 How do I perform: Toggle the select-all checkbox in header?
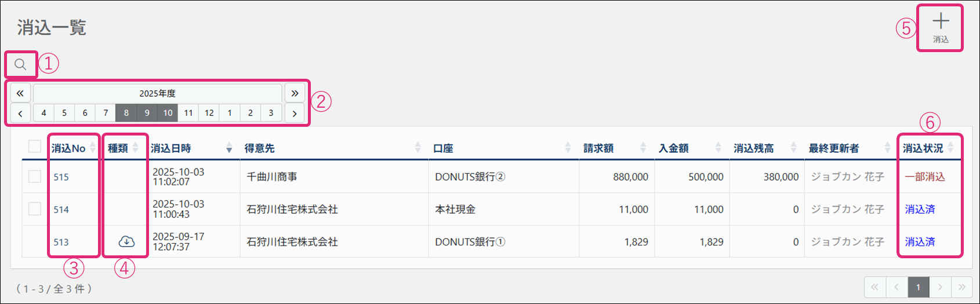35,147
